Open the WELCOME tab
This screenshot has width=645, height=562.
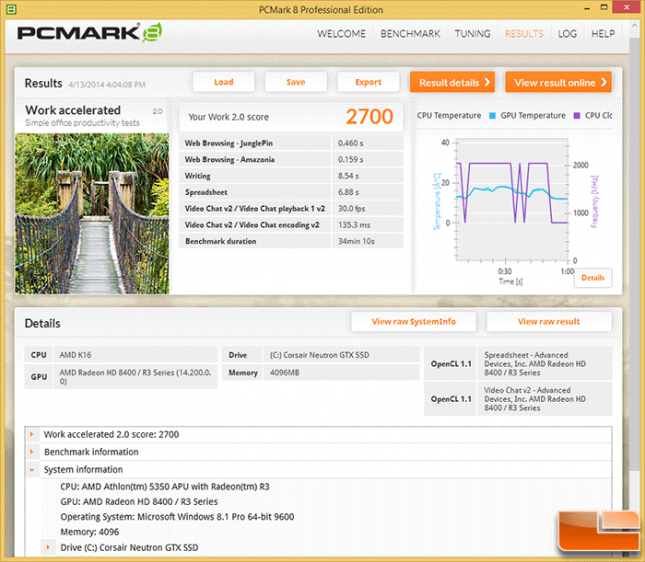click(x=341, y=34)
